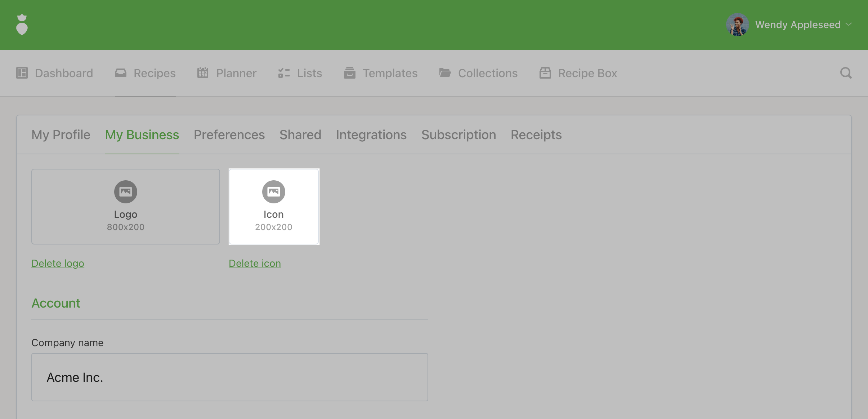The height and width of the screenshot is (419, 868).
Task: Click the Delete logo link
Action: [x=58, y=264]
